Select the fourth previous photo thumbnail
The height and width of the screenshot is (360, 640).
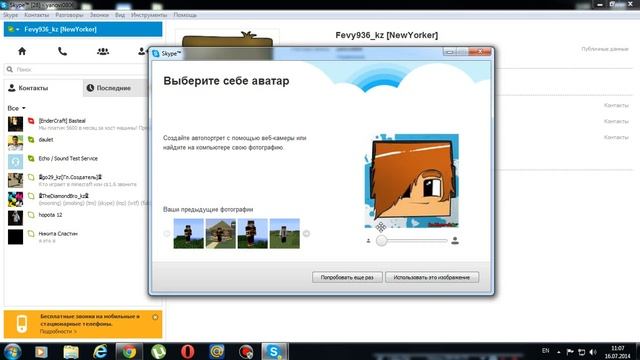pyautogui.click(x=284, y=233)
